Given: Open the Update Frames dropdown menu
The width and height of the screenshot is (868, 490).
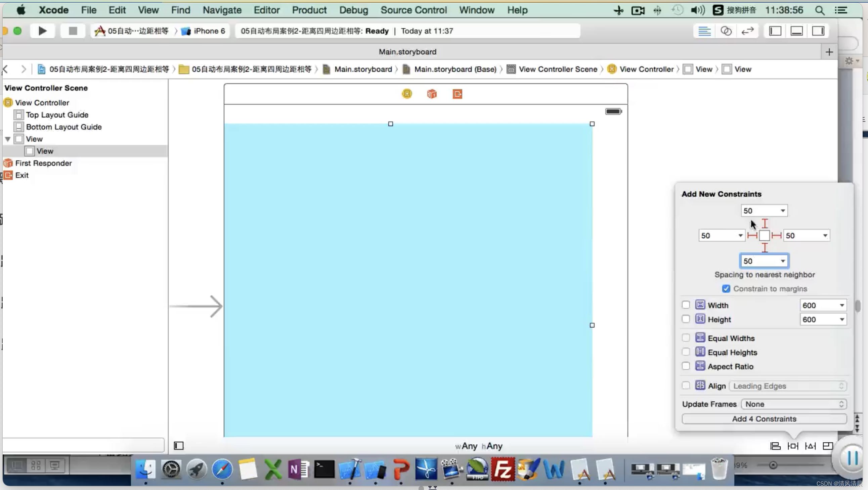Looking at the screenshot, I should coord(793,404).
